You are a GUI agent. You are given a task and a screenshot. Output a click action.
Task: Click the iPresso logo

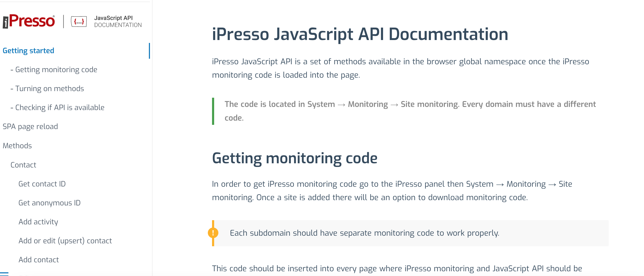[29, 21]
